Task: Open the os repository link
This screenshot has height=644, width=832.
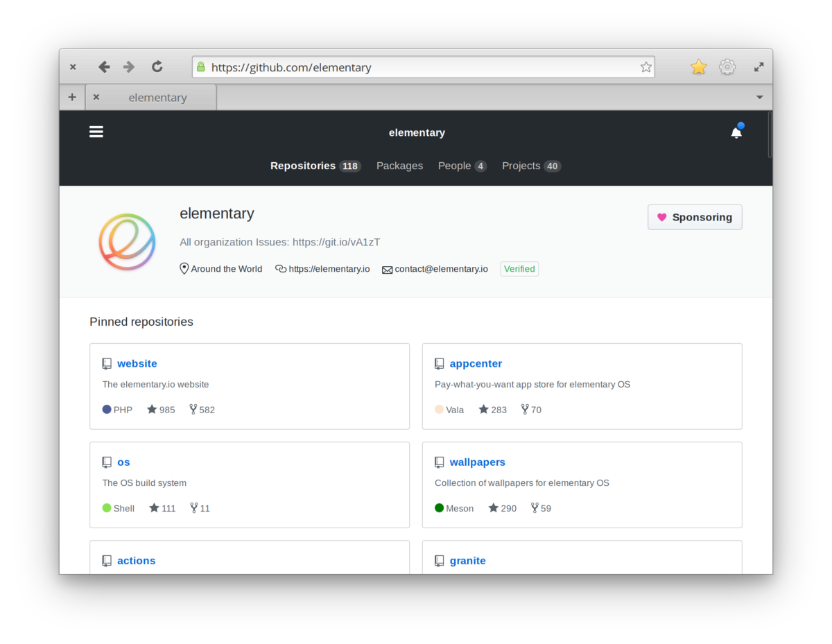Action: (123, 462)
